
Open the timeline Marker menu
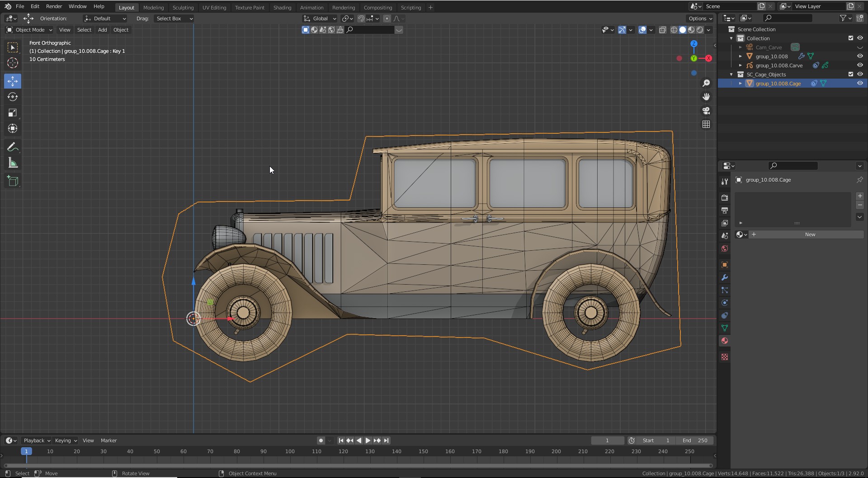108,441
